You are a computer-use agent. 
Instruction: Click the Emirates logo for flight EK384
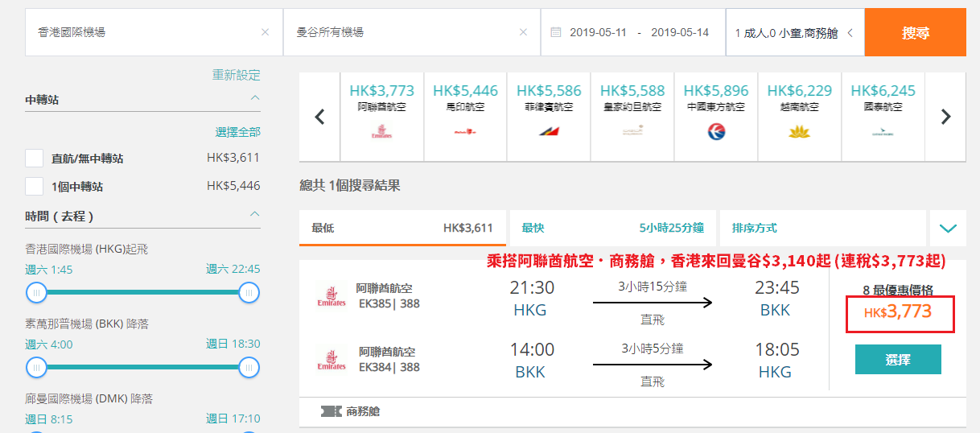pyautogui.click(x=331, y=361)
